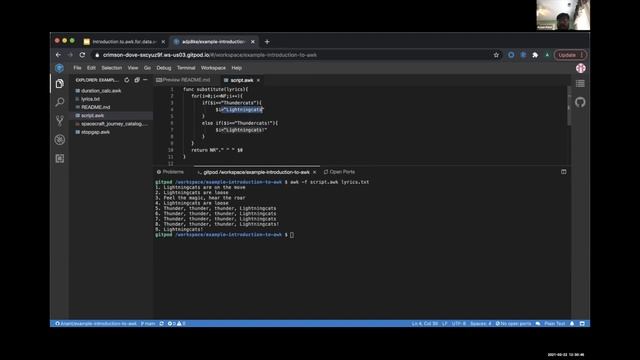Open the GitHub panel in the right sidebar
The width and height of the screenshot is (640, 360).
coord(580,102)
